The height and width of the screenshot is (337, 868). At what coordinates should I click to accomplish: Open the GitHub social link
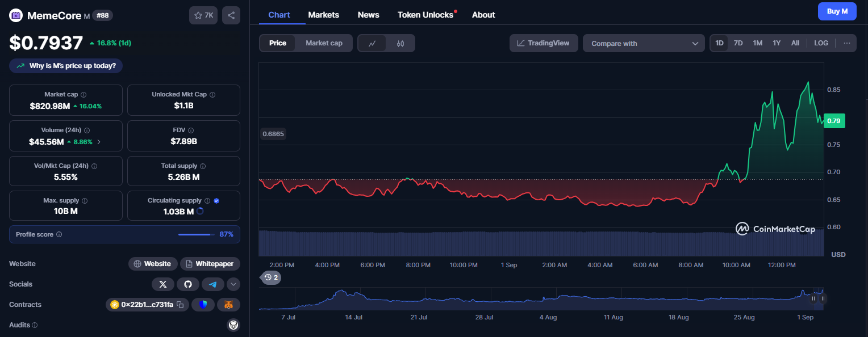pos(188,284)
